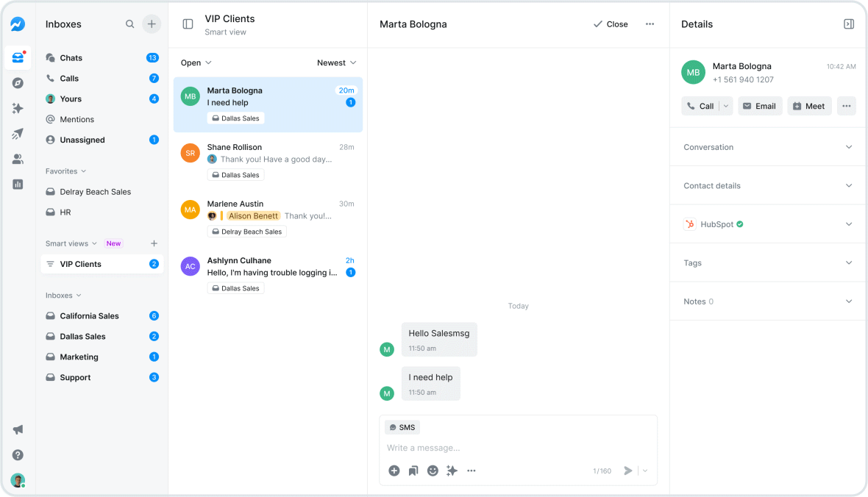
Task: Open the analytics icon in the left rail
Action: click(18, 184)
